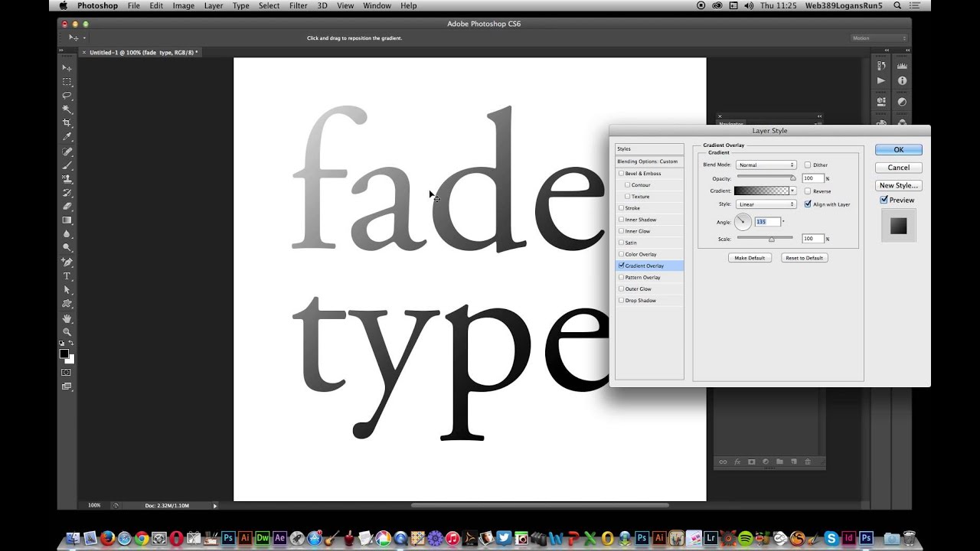
Task: Open Dreamweaver from the Dock
Action: (263, 539)
